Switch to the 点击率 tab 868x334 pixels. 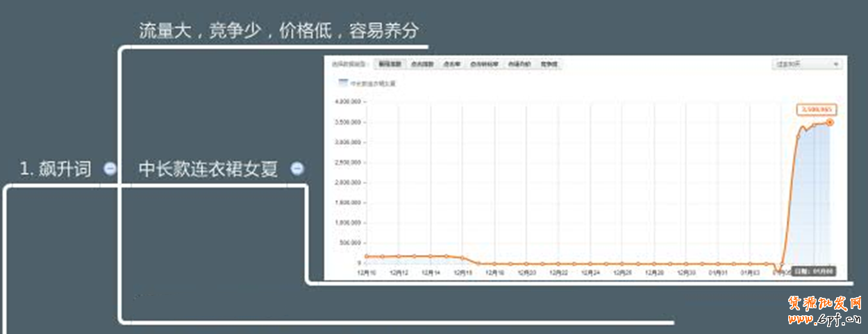452,64
